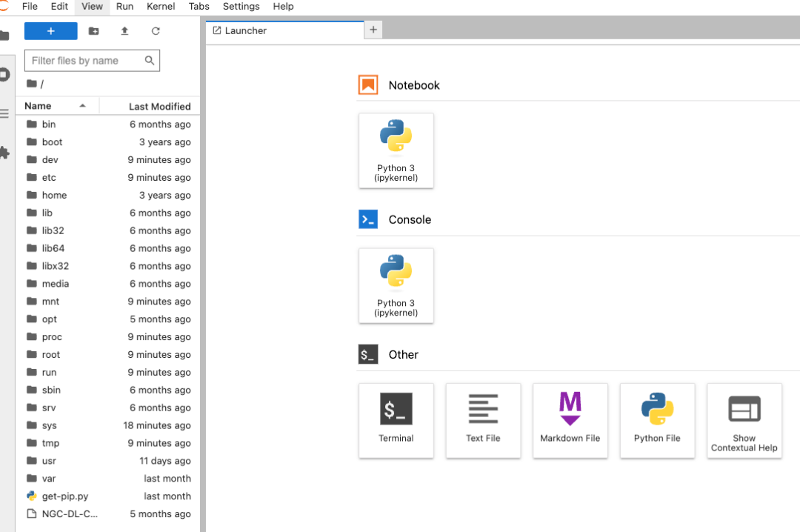The width and height of the screenshot is (800, 532).
Task: Click the Filter files by name field
Action: click(92, 61)
